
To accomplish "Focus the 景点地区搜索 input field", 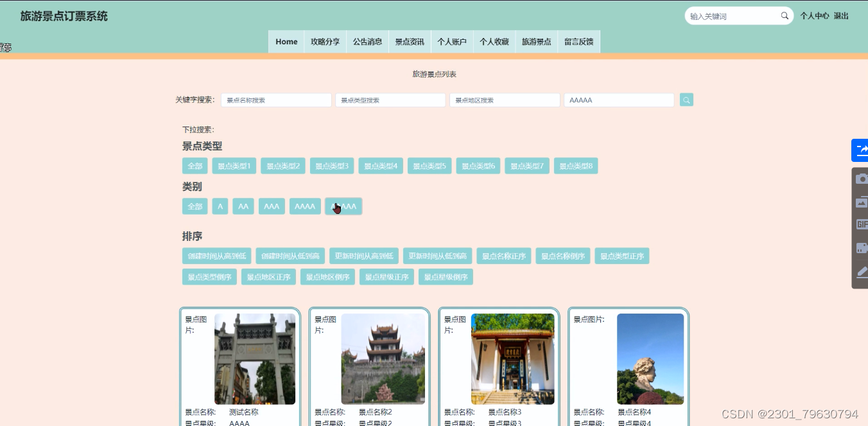I will pos(505,100).
